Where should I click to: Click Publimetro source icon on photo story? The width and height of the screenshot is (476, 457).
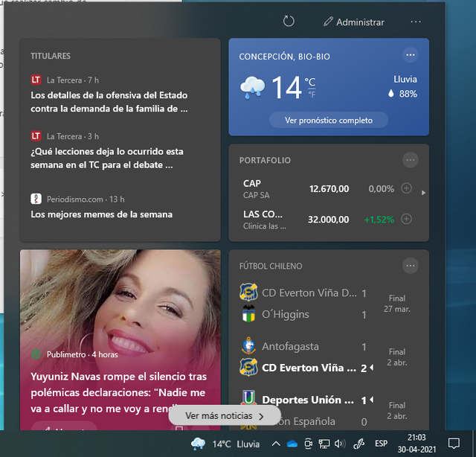coord(36,354)
